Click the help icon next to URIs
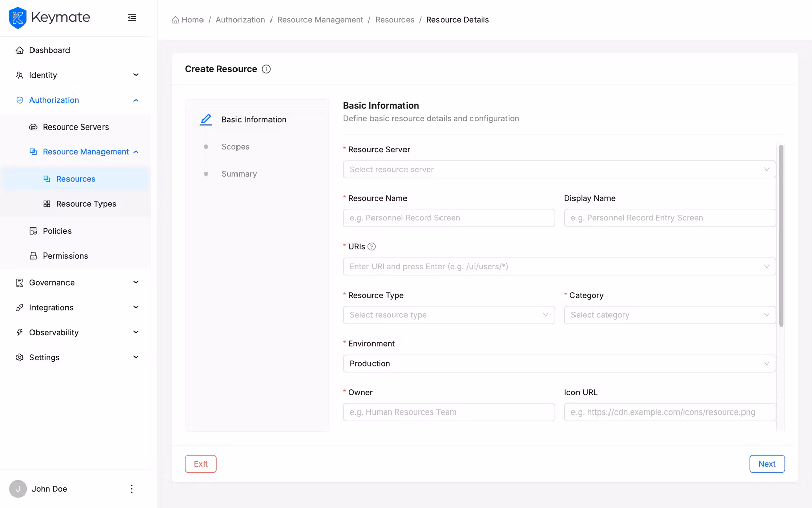The image size is (812, 508). (371, 247)
